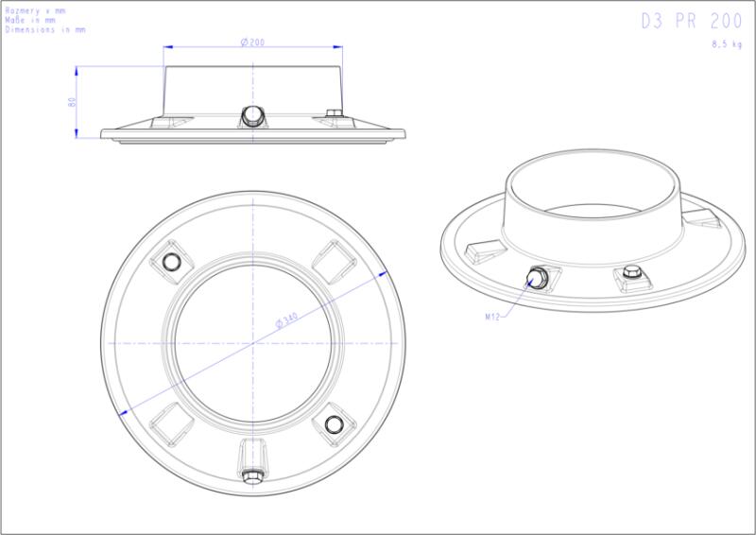Click the D3 PR 200 title text
The image size is (756, 535).
(x=691, y=23)
